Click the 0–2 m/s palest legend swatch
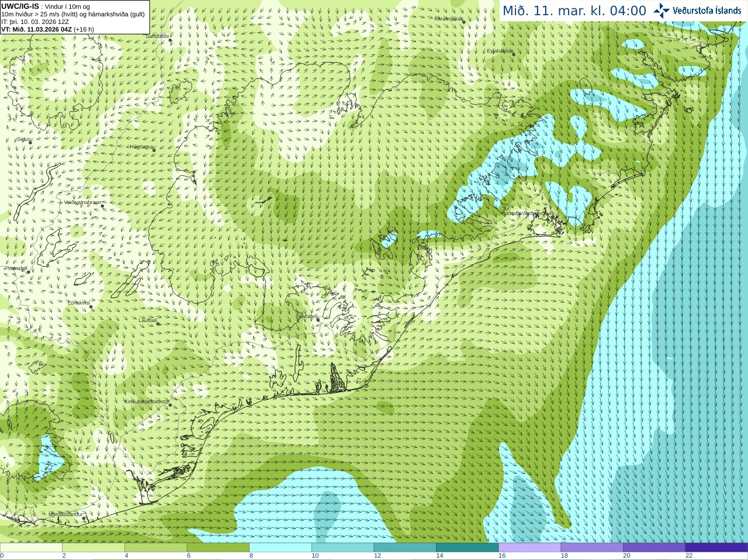Viewport: 748px width, 560px height. 31,548
